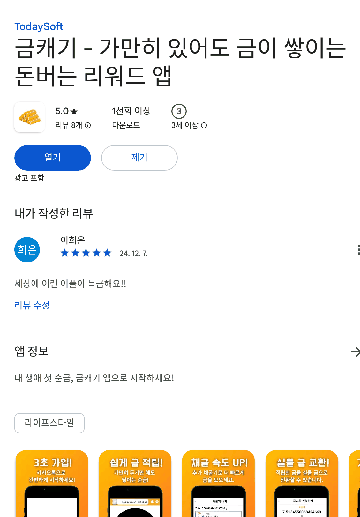Open the 3초 가입 screenshot

pyautogui.click(x=52, y=483)
